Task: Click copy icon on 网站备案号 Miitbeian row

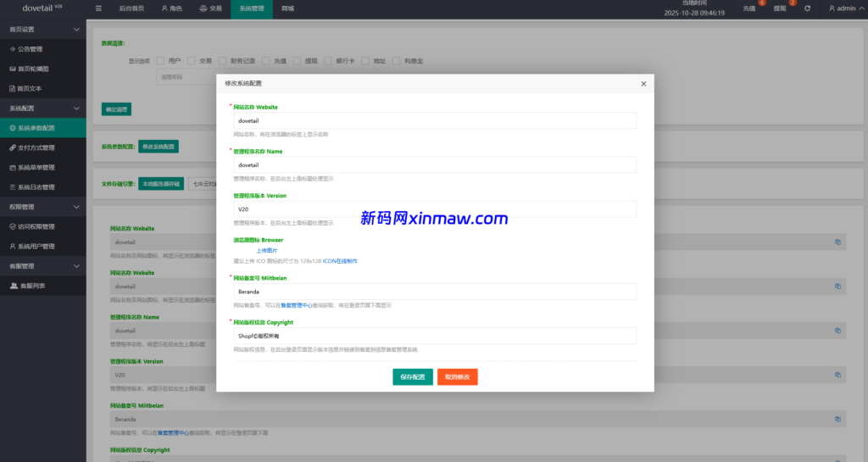Action: click(837, 419)
